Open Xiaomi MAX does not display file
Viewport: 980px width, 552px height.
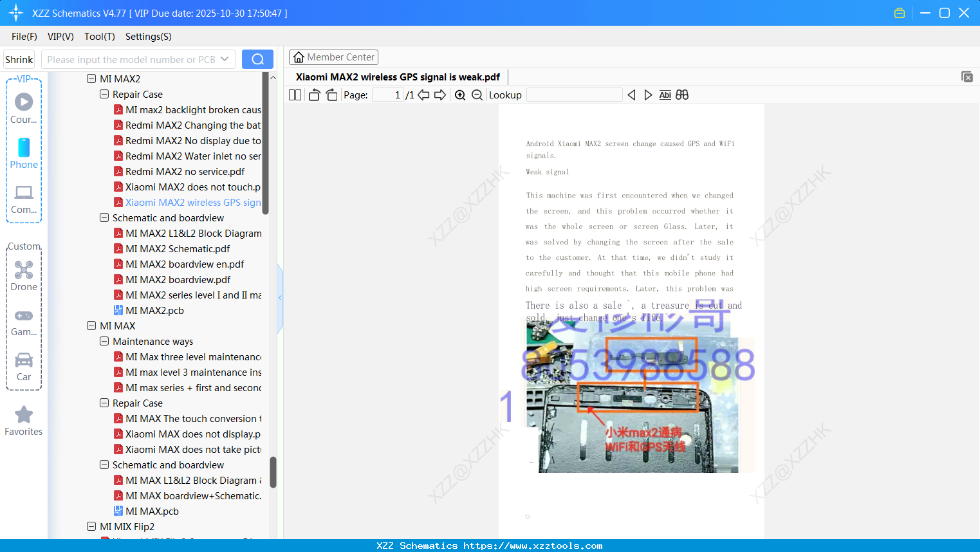pos(187,434)
